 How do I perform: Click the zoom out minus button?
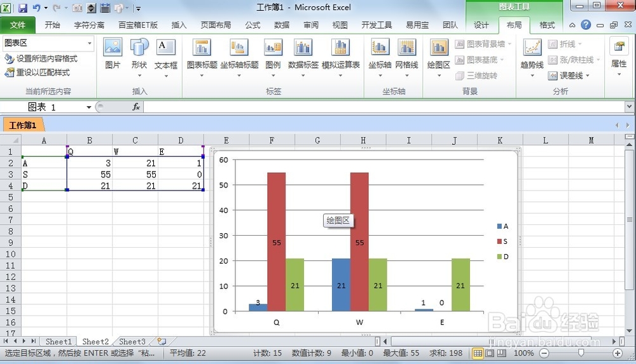(544, 353)
